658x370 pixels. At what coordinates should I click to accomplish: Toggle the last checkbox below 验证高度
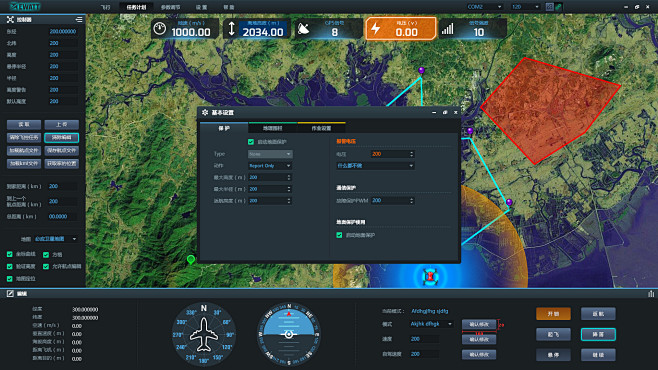coord(10,279)
